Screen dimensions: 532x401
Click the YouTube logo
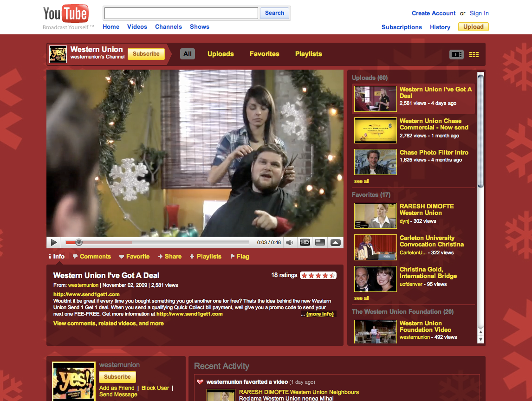[66, 14]
